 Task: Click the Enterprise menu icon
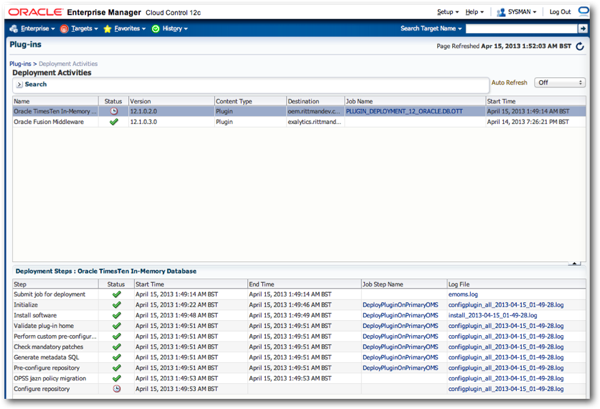click(x=14, y=29)
